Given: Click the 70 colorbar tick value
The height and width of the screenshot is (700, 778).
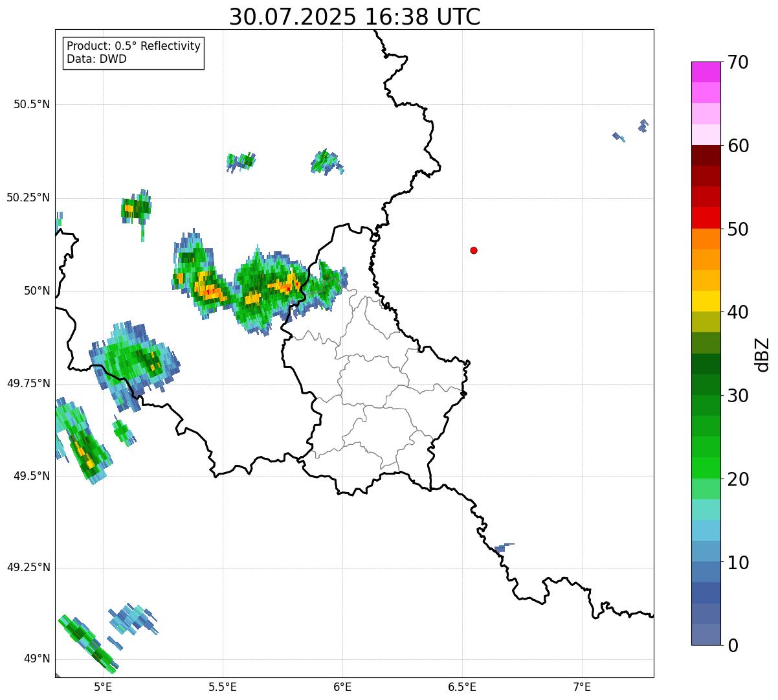Looking at the screenshot, I should [738, 63].
